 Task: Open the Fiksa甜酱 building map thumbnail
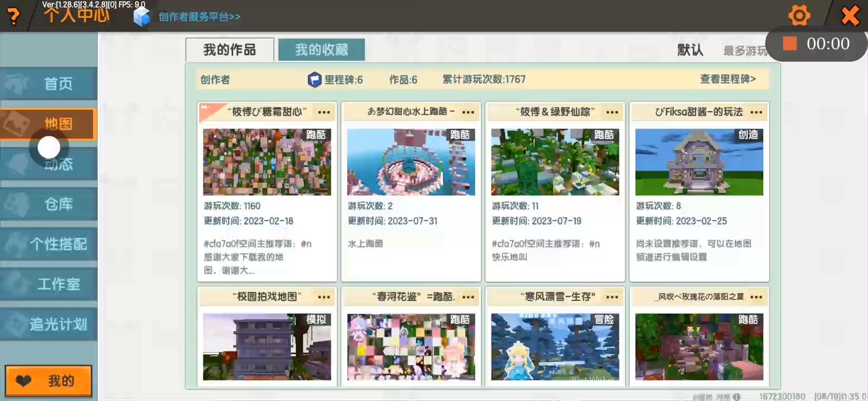[x=699, y=162]
